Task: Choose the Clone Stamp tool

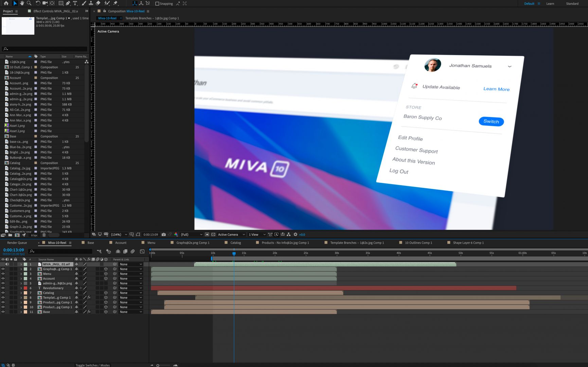Action: coord(91,3)
